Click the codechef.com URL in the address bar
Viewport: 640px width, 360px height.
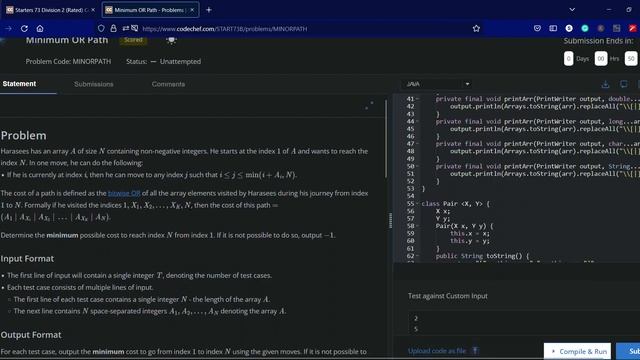coord(224,29)
